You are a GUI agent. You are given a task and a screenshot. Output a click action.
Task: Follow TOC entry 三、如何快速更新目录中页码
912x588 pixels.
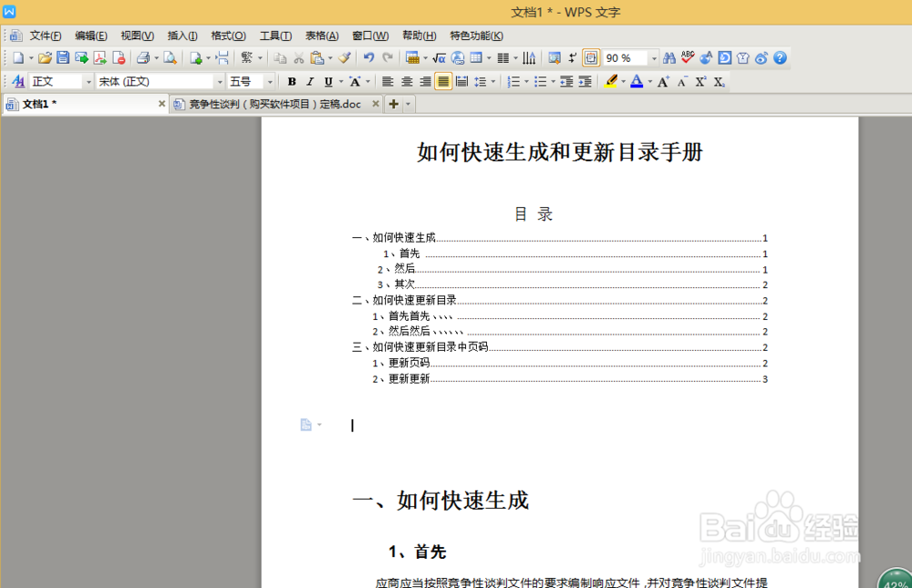point(420,347)
